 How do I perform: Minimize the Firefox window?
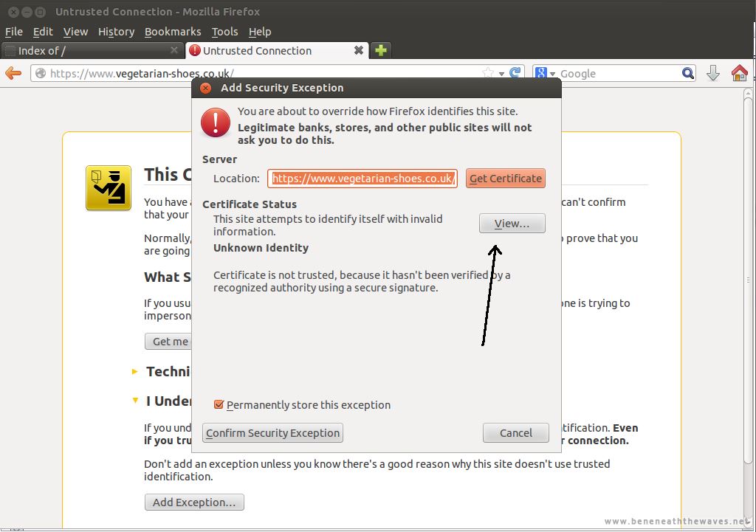27,12
